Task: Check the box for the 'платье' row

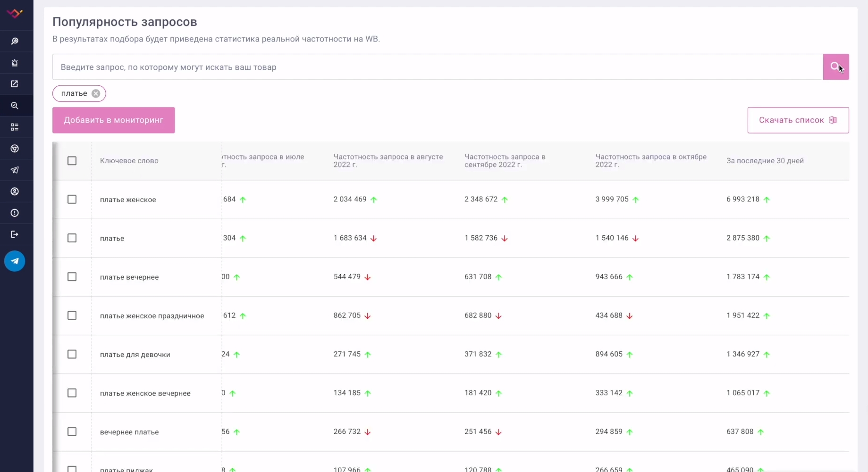Action: click(72, 238)
